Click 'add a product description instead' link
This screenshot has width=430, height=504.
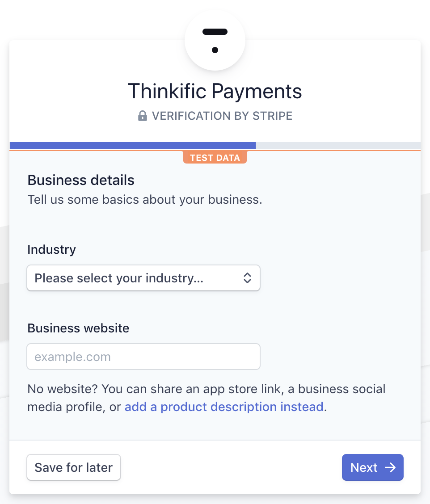(x=224, y=407)
